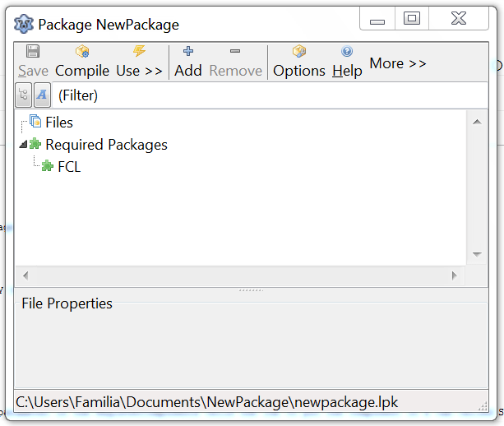Click the horizontal scrollbar left arrow

coord(25,276)
